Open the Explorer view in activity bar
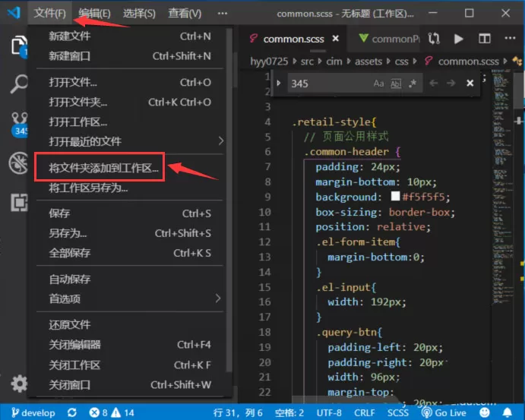The height and width of the screenshot is (420, 525). pos(18,46)
